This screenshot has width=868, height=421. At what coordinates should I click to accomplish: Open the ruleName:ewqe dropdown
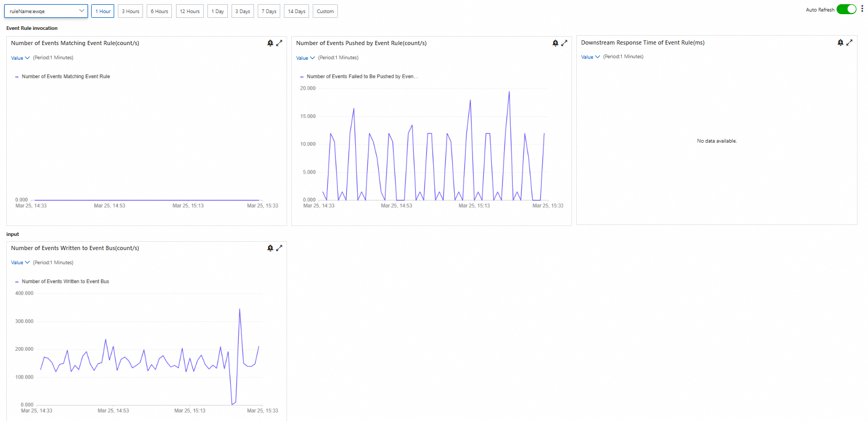46,11
